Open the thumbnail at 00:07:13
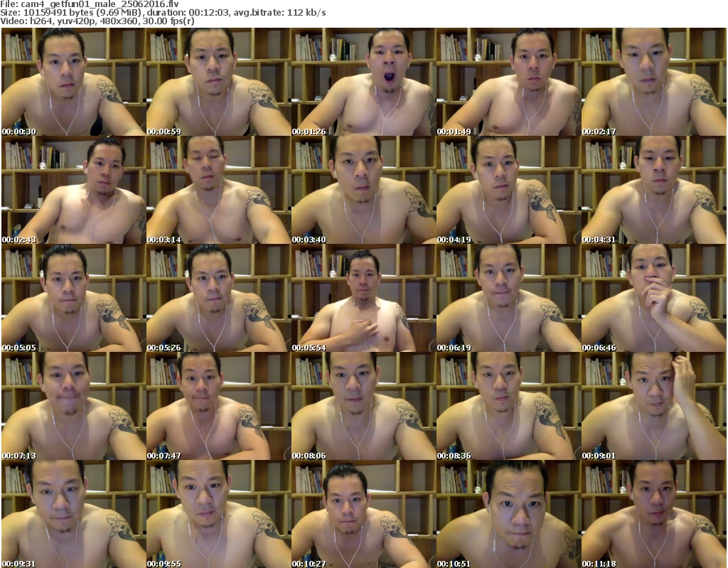Viewport: 728px width, 568px height. [73, 406]
